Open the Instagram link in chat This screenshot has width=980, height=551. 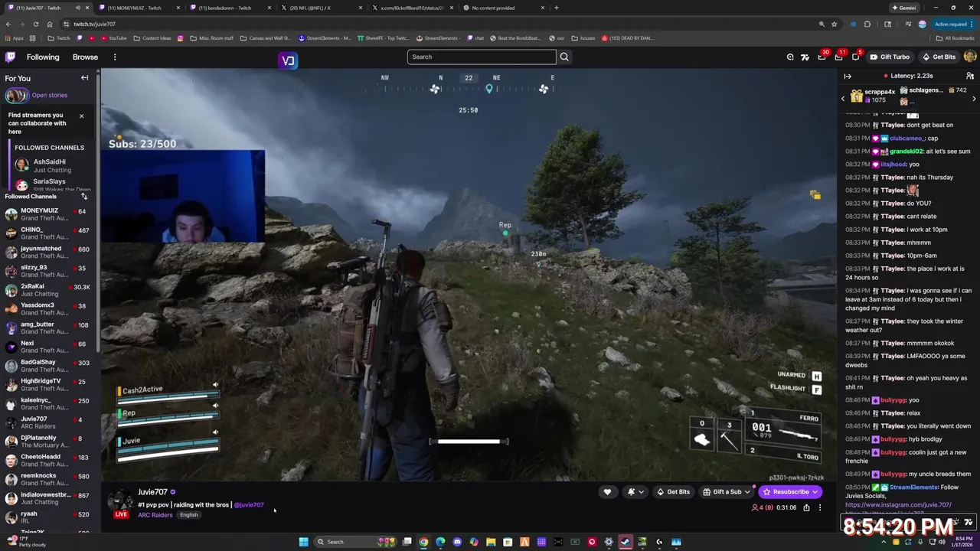pos(898,505)
